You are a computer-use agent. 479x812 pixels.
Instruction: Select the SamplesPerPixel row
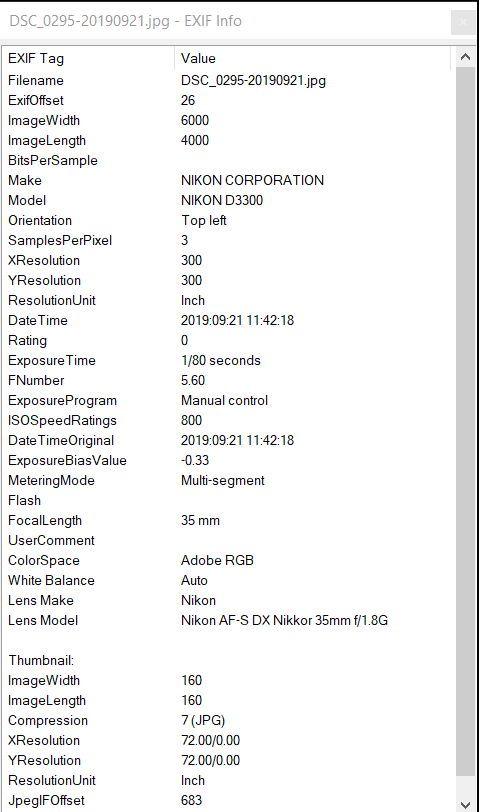(x=229, y=240)
